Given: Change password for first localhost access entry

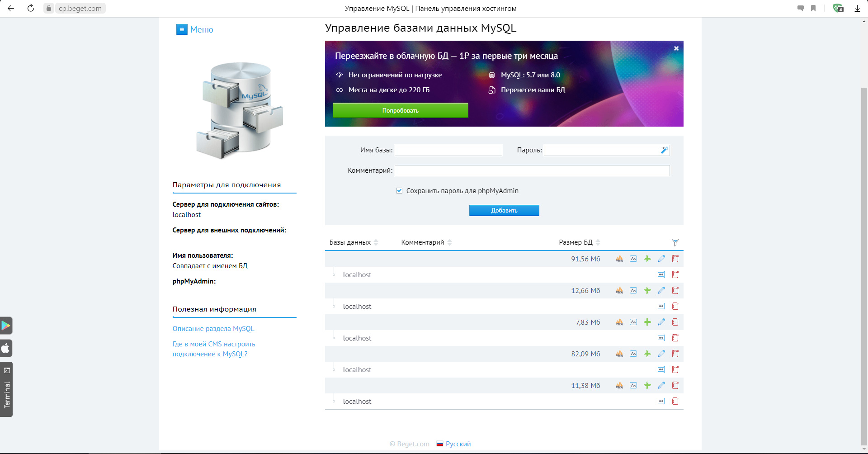Looking at the screenshot, I should coord(661,274).
